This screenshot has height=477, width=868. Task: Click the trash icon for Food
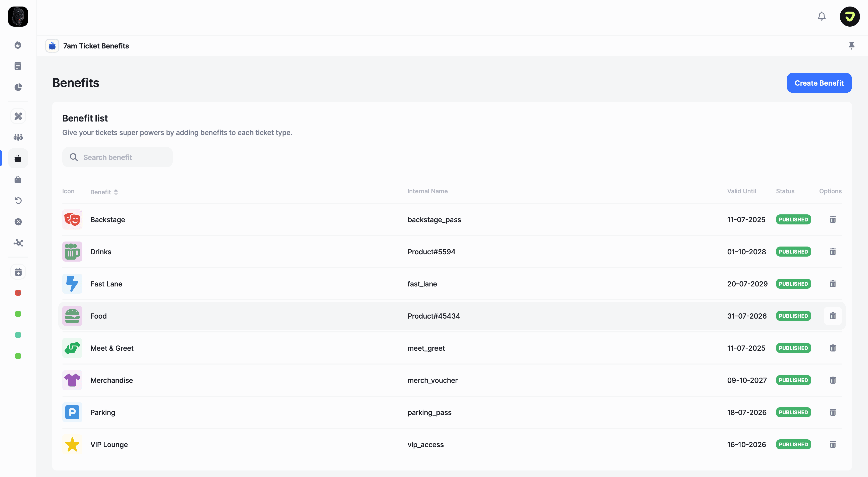tap(833, 316)
